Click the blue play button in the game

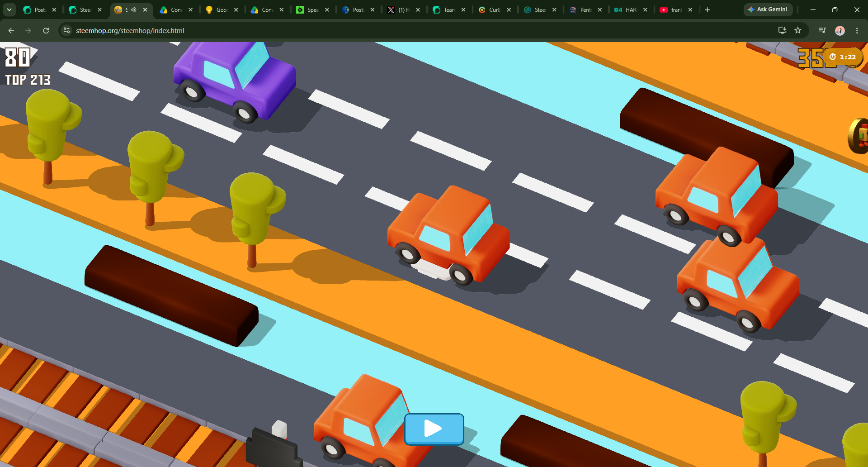(x=434, y=429)
